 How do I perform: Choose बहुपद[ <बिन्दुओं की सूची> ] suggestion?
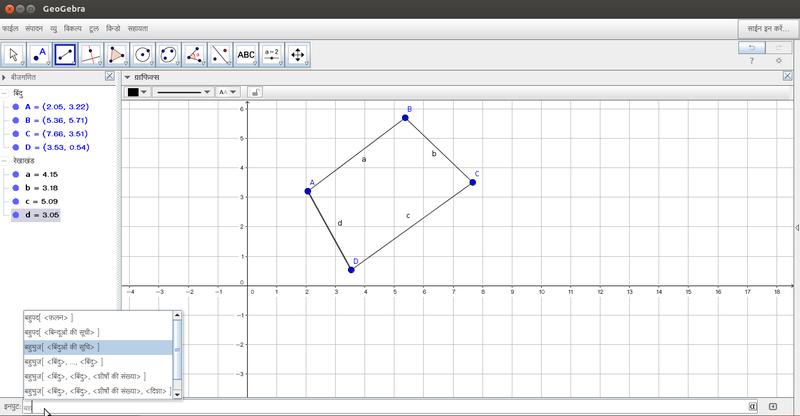[98, 332]
